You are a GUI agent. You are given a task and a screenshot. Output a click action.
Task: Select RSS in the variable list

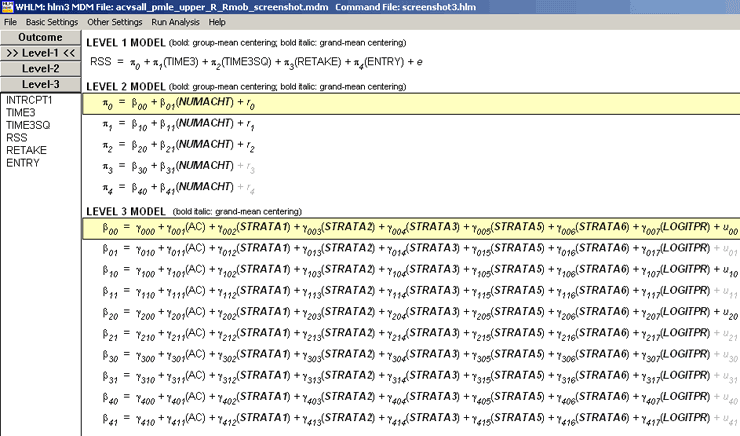click(x=17, y=138)
